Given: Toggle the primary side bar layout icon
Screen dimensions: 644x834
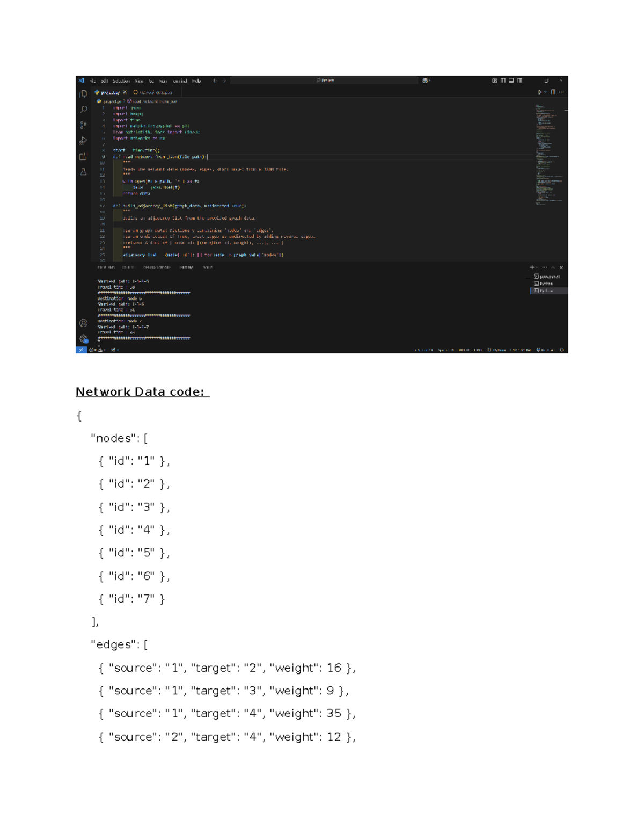Looking at the screenshot, I should tap(503, 81).
